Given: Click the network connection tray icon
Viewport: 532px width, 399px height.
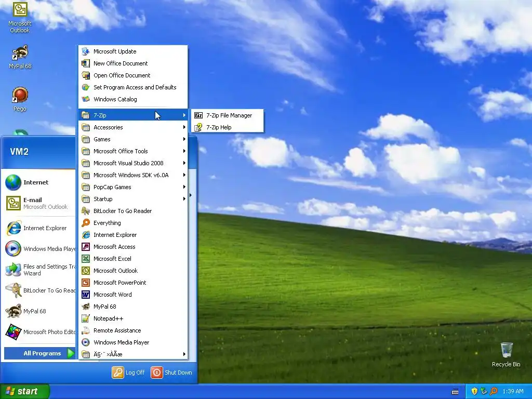Looking at the screenshot, I should tap(484, 391).
